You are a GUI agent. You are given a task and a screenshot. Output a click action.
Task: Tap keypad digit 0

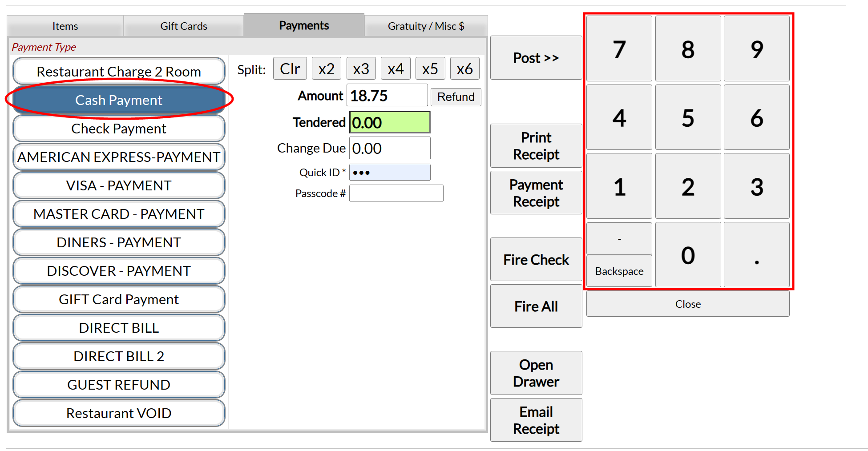point(688,255)
